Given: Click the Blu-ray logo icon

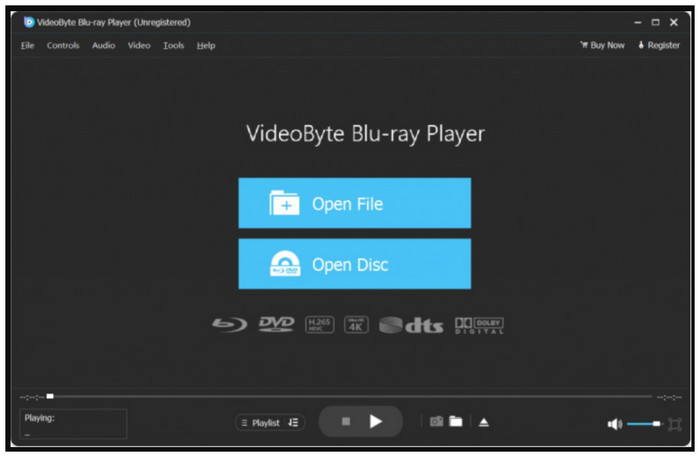Looking at the screenshot, I should (x=229, y=324).
